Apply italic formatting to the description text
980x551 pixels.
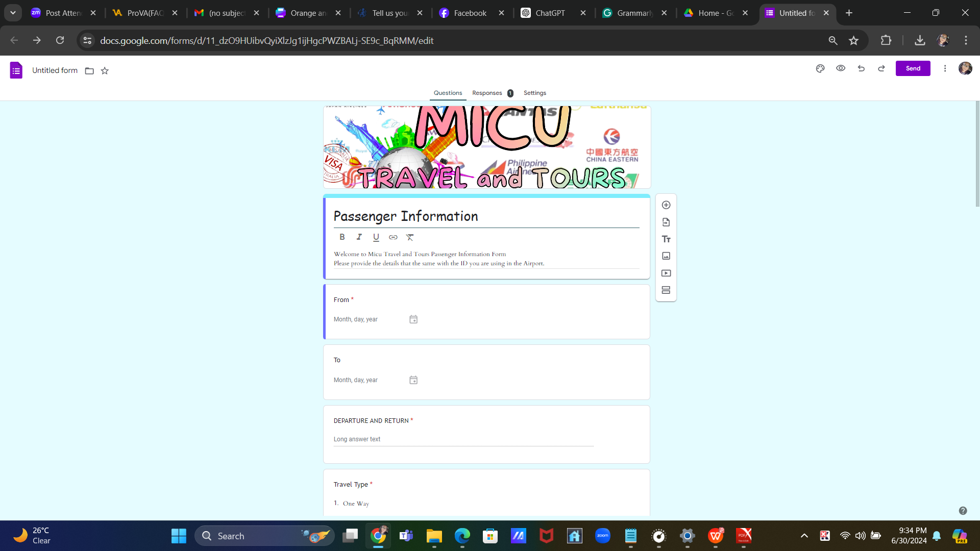coord(359,237)
